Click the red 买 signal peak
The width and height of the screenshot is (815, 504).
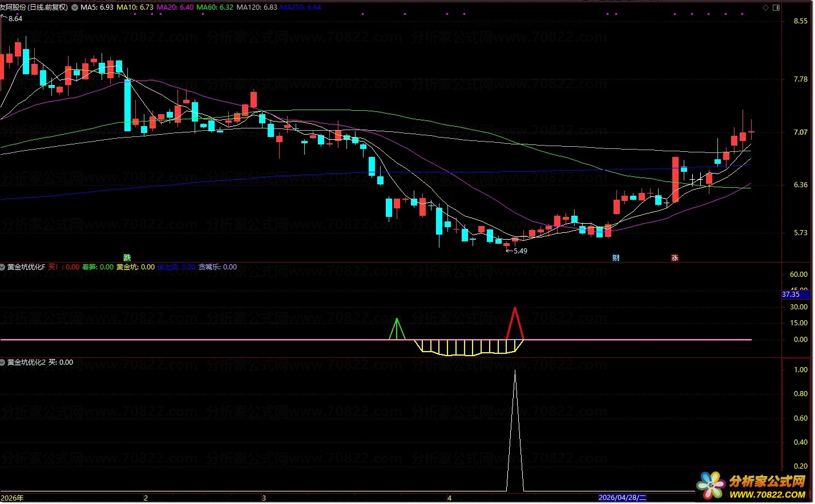point(515,323)
